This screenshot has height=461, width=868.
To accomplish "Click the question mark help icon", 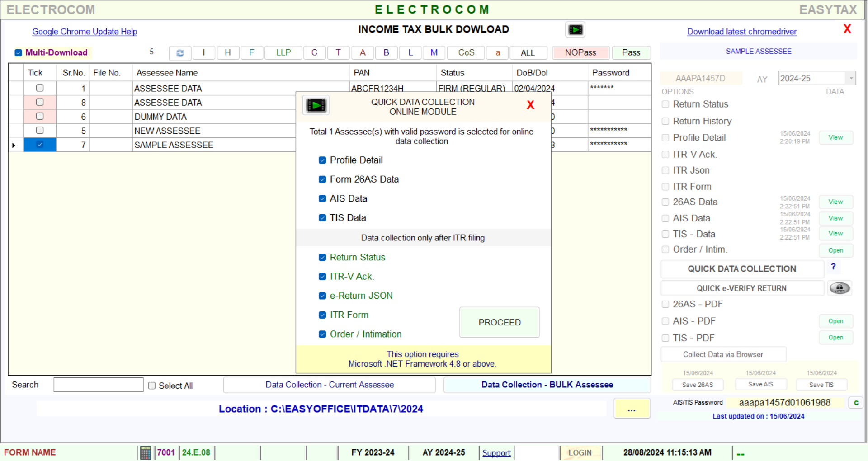I will (833, 267).
